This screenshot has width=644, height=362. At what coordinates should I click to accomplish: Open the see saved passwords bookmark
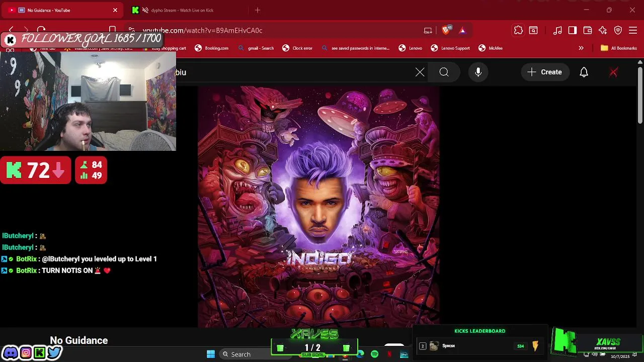pyautogui.click(x=355, y=48)
